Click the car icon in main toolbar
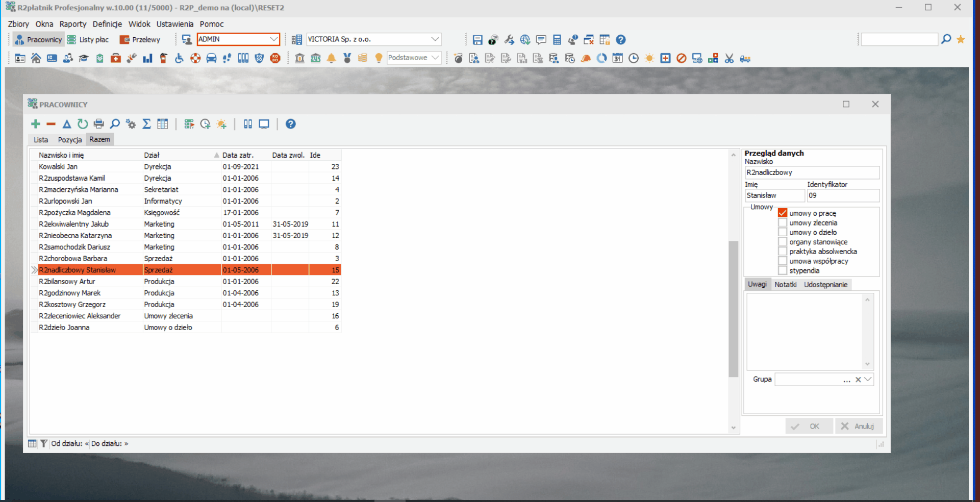Viewport: 980px width, 502px height. point(211,58)
